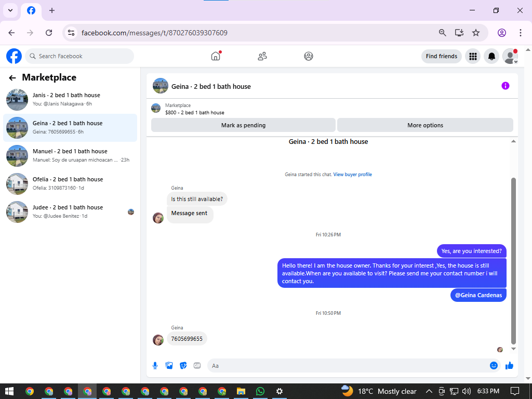Image resolution: width=532 pixels, height=399 pixels.
Task: Open Janis 2 bed 1 bath house chat
Action: tap(70, 99)
